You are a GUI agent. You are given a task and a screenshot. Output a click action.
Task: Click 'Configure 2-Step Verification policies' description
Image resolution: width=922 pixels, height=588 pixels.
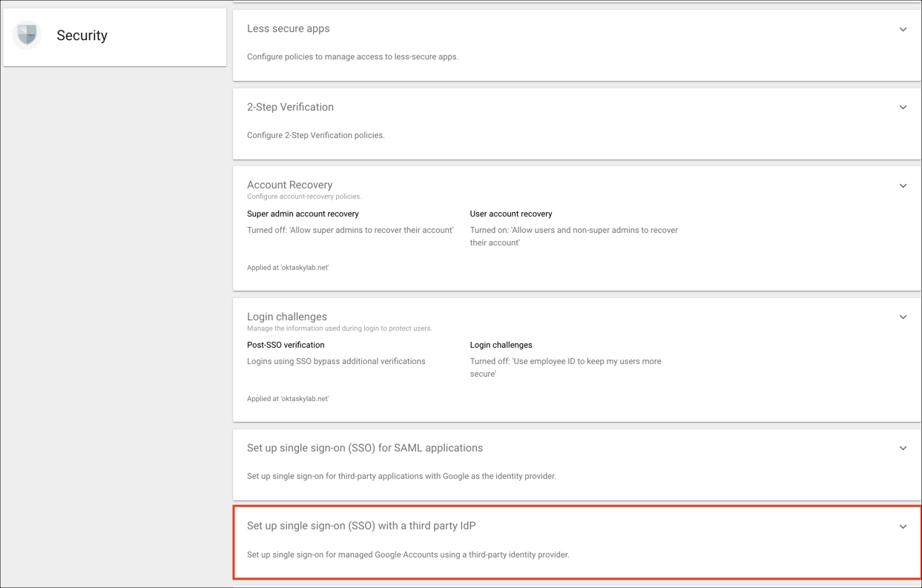pyautogui.click(x=315, y=136)
